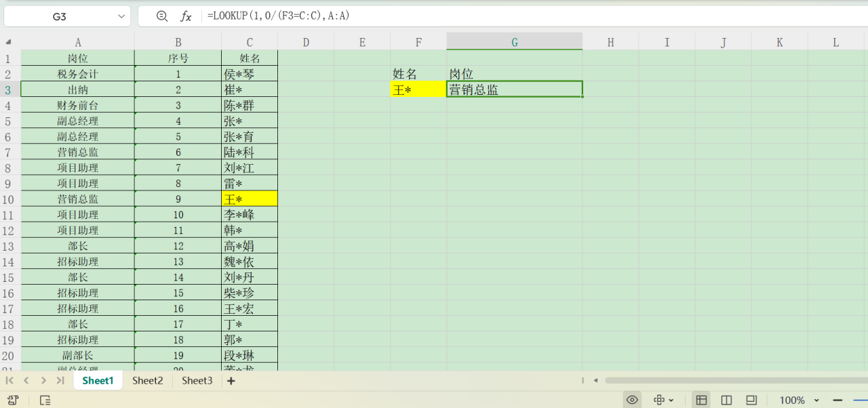The image size is (868, 408).
Task: Switch to Normal view icon
Action: [x=701, y=400]
